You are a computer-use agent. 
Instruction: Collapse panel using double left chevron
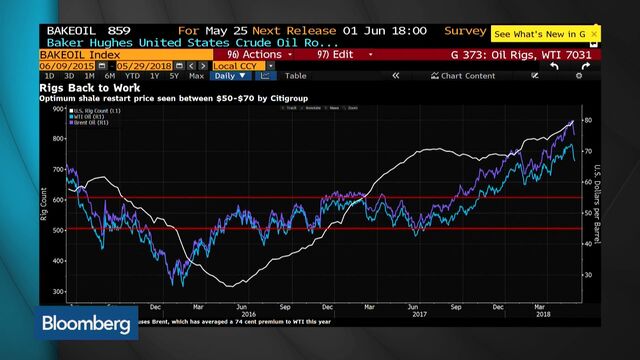(x=396, y=76)
